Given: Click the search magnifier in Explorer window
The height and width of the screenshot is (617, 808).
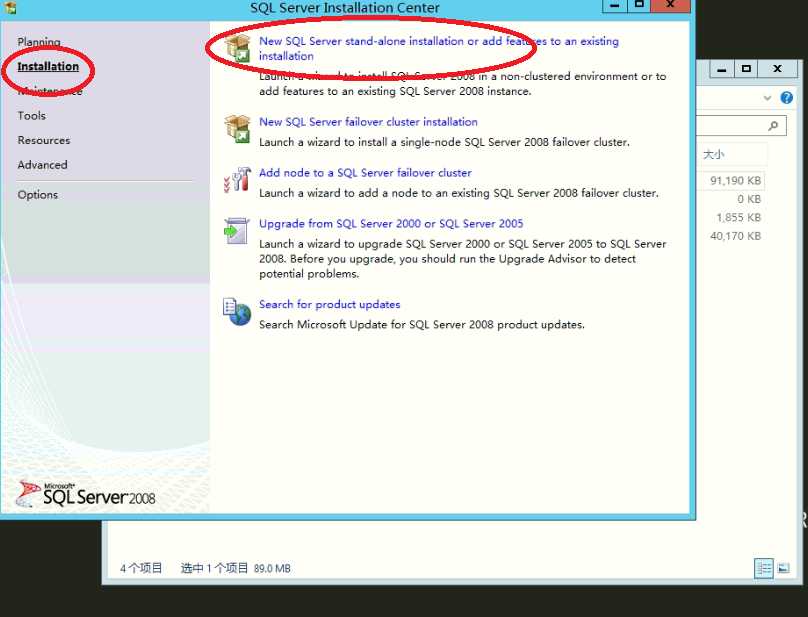Looking at the screenshot, I should click(772, 125).
